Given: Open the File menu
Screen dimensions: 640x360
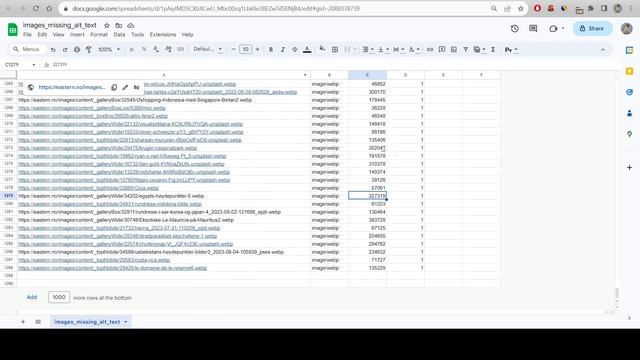Looking at the screenshot, I should pos(27,35).
